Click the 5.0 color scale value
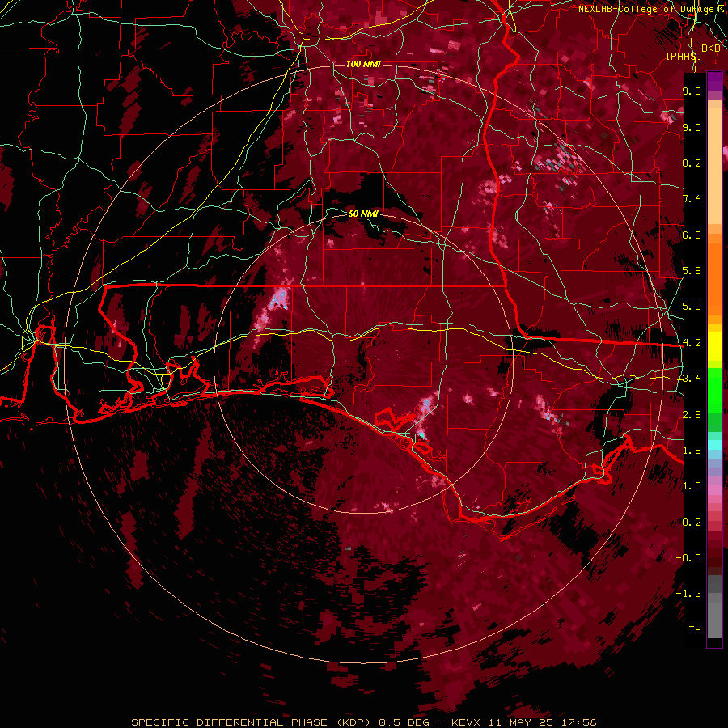 [x=692, y=307]
